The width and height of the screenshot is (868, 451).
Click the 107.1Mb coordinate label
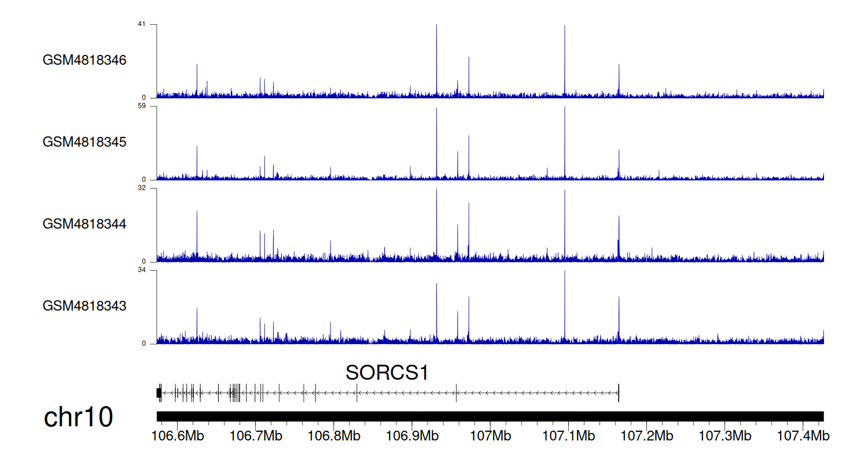[x=568, y=435]
